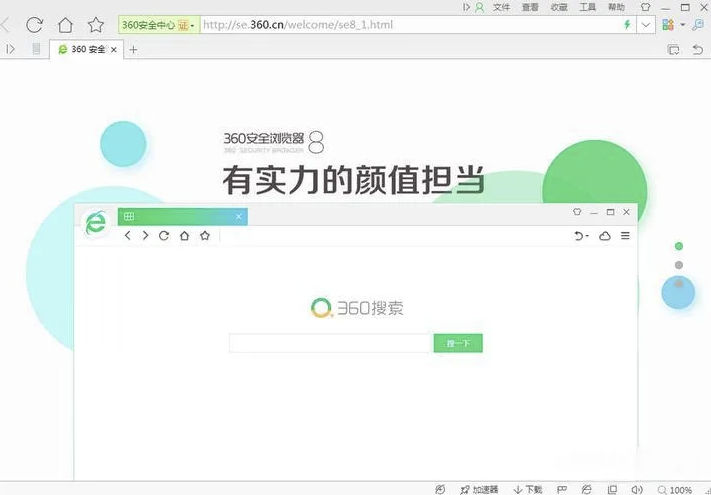The height and width of the screenshot is (495, 711).
Task: Open the 下载 downloads in status bar
Action: [x=528, y=490]
